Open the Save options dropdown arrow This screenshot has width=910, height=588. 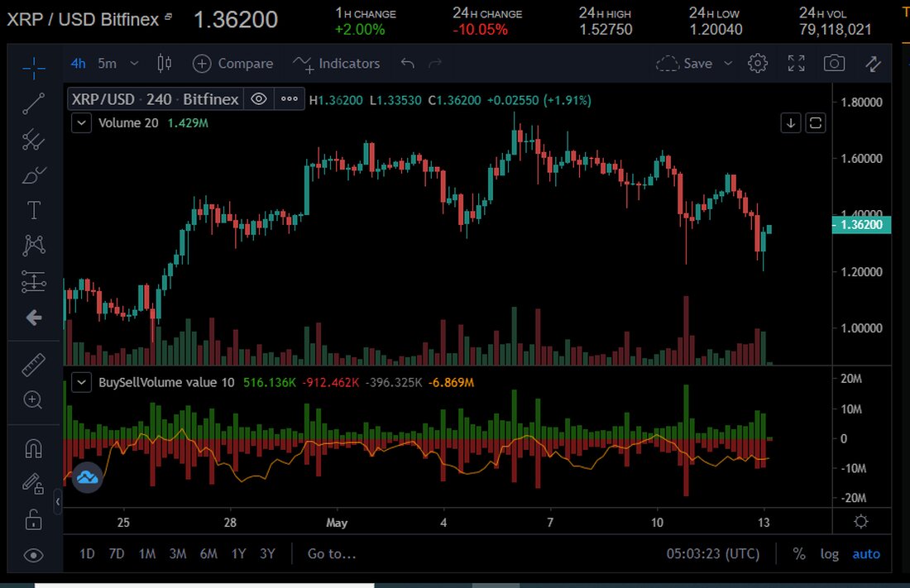pos(728,64)
